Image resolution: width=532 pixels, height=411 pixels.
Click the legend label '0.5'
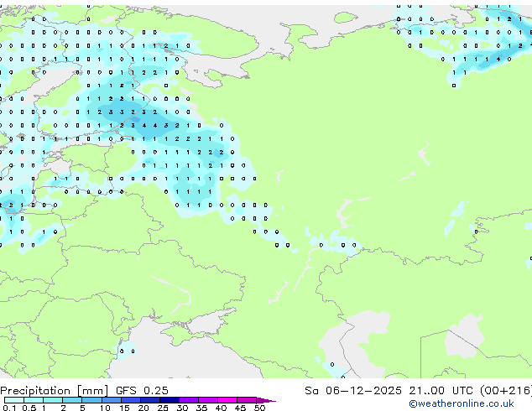point(29,408)
